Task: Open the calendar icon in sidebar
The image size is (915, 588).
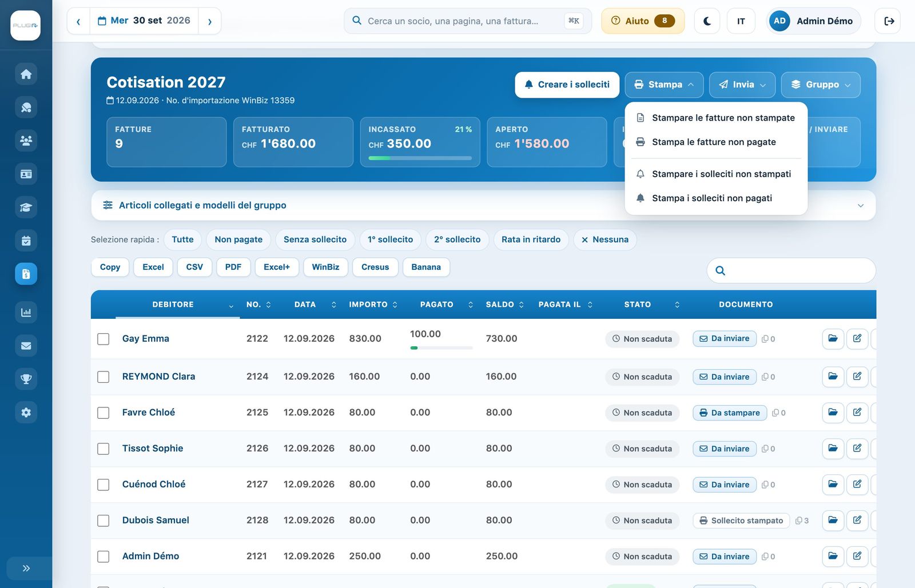Action: [26, 241]
